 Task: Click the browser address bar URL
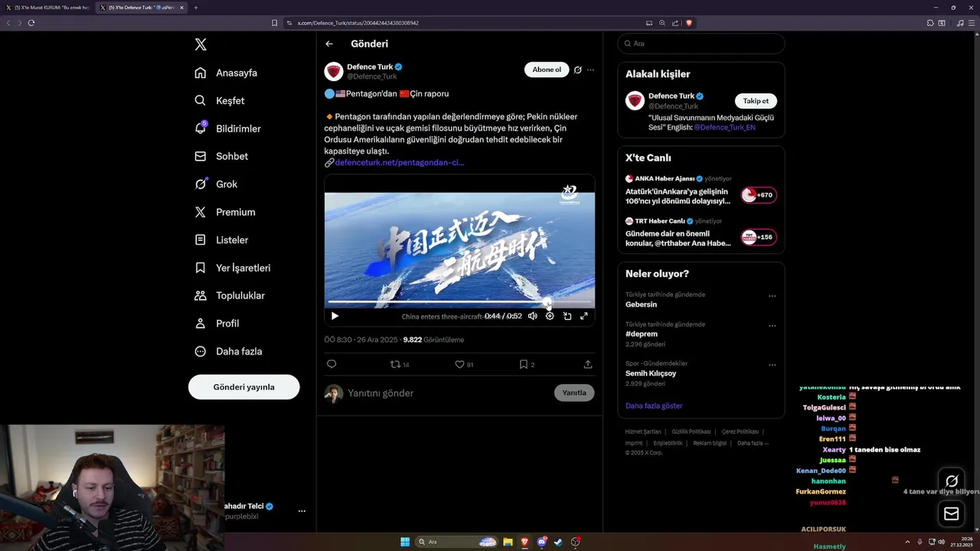click(x=358, y=23)
